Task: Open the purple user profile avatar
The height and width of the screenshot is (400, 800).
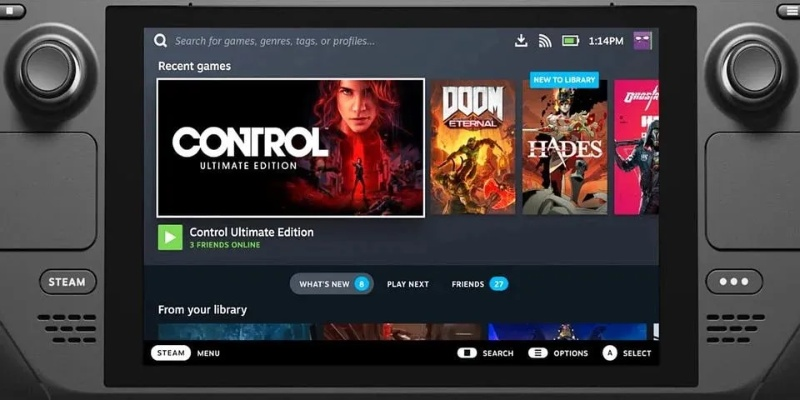Action: [x=642, y=41]
